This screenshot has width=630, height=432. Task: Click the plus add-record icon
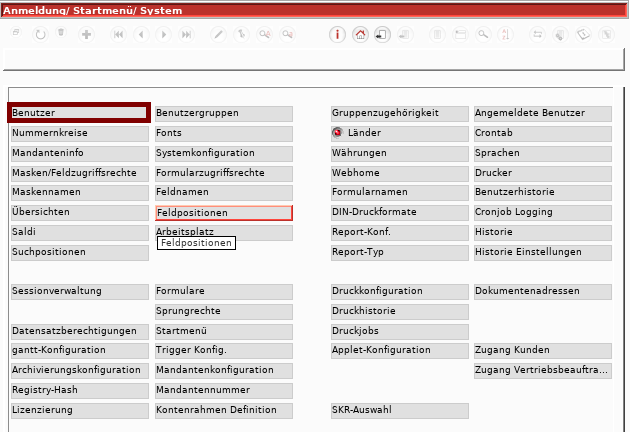[x=86, y=35]
